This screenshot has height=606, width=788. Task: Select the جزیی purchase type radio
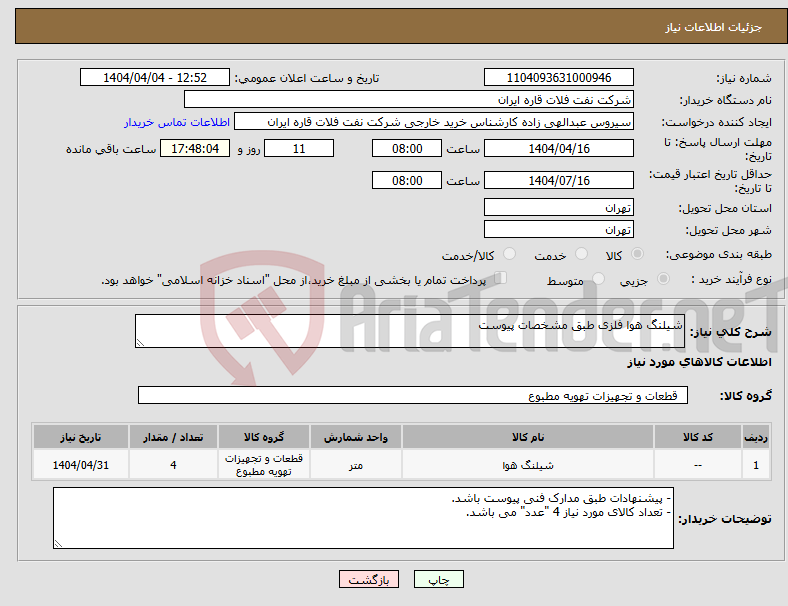663,279
